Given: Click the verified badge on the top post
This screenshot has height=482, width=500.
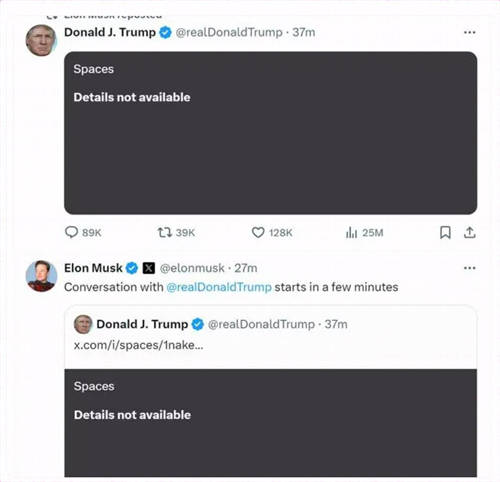Looking at the screenshot, I should [165, 32].
